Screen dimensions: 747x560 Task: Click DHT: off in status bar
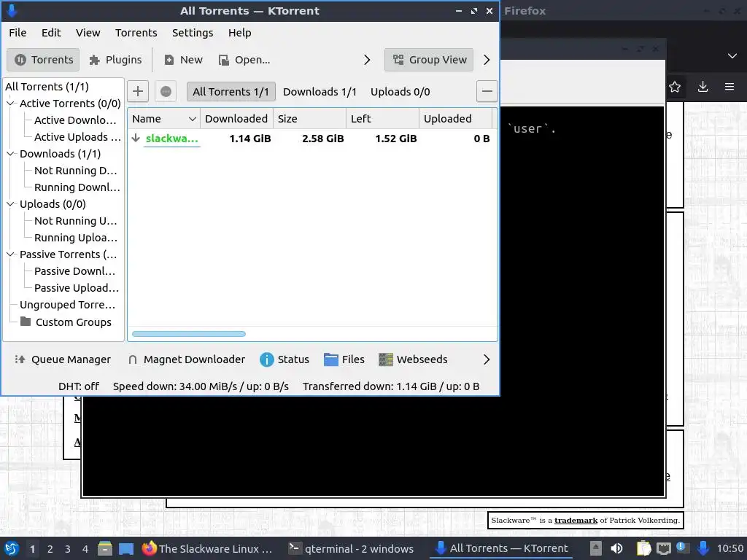79,386
